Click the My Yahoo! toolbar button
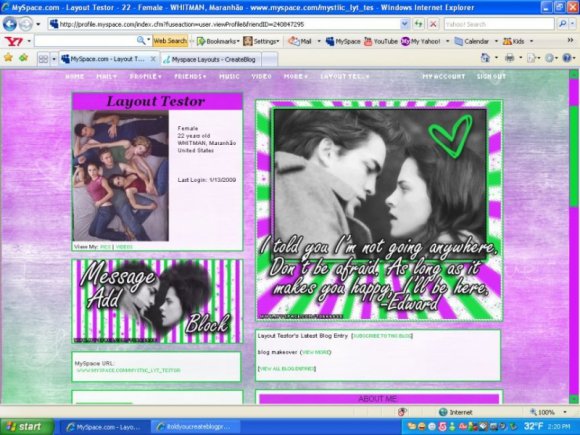The width and height of the screenshot is (580, 435). point(421,41)
